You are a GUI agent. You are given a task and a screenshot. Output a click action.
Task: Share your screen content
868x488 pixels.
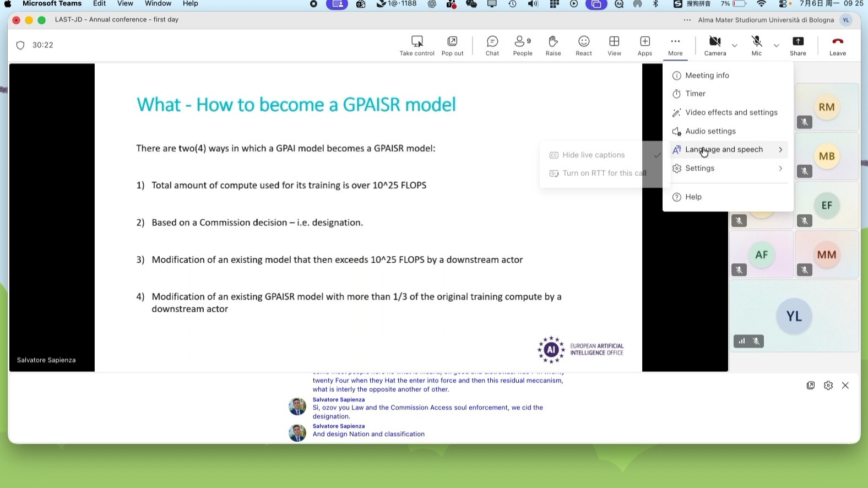pyautogui.click(x=798, y=46)
